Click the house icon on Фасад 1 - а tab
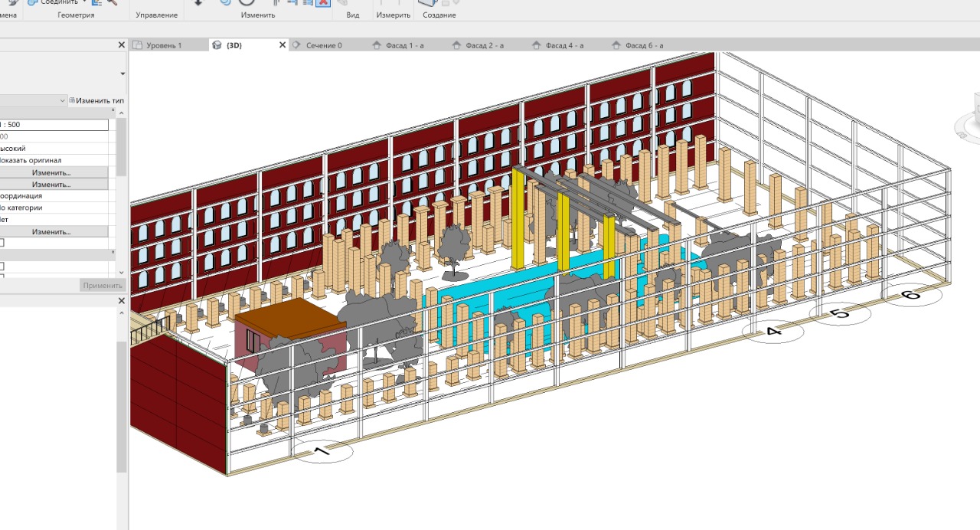The image size is (980, 530). (x=377, y=45)
